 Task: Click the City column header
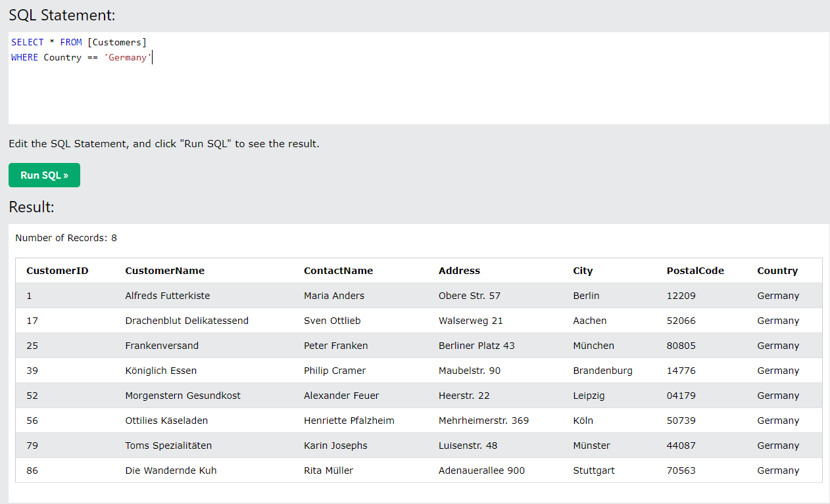pyautogui.click(x=583, y=271)
